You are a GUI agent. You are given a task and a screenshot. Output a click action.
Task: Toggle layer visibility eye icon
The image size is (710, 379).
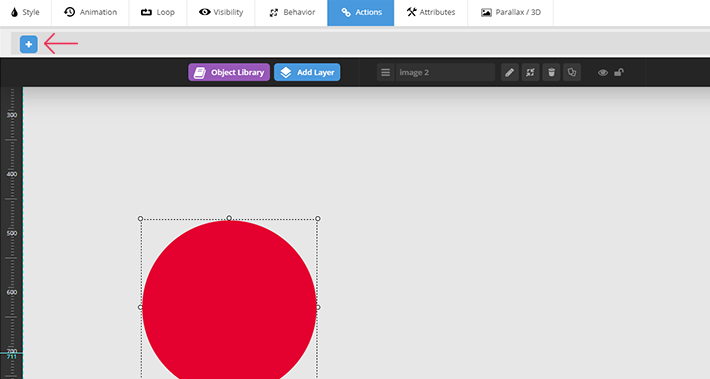pyautogui.click(x=603, y=72)
